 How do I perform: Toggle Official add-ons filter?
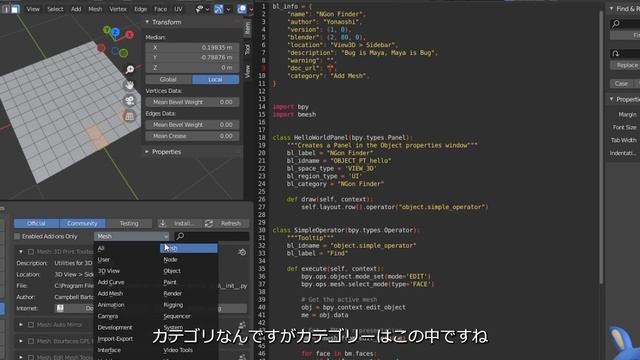36,223
